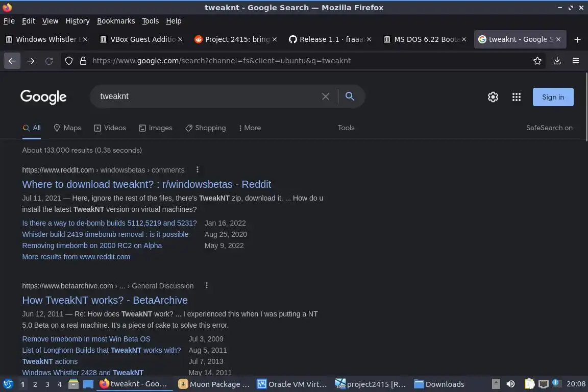Close the Project 2415 tab
The height and width of the screenshot is (392, 588).
click(x=275, y=39)
